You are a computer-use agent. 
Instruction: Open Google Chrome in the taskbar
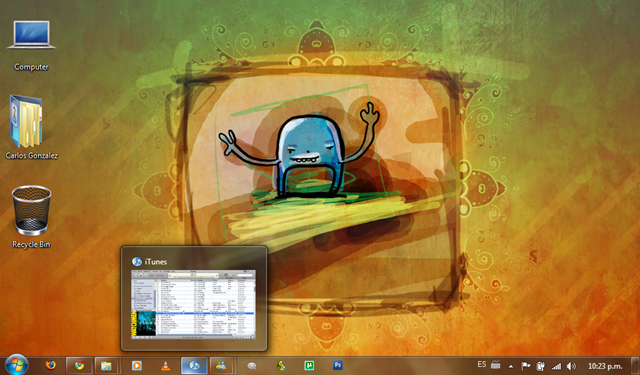79,365
